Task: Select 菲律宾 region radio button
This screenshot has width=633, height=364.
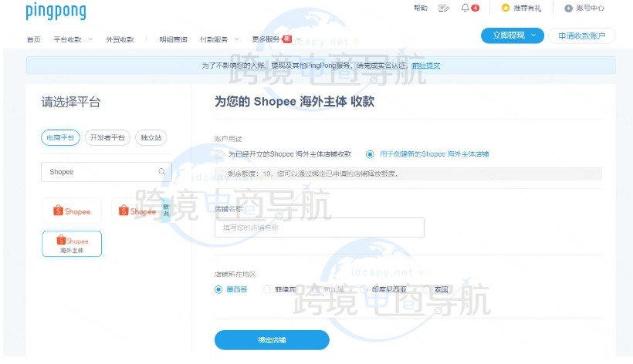Action: click(x=267, y=289)
